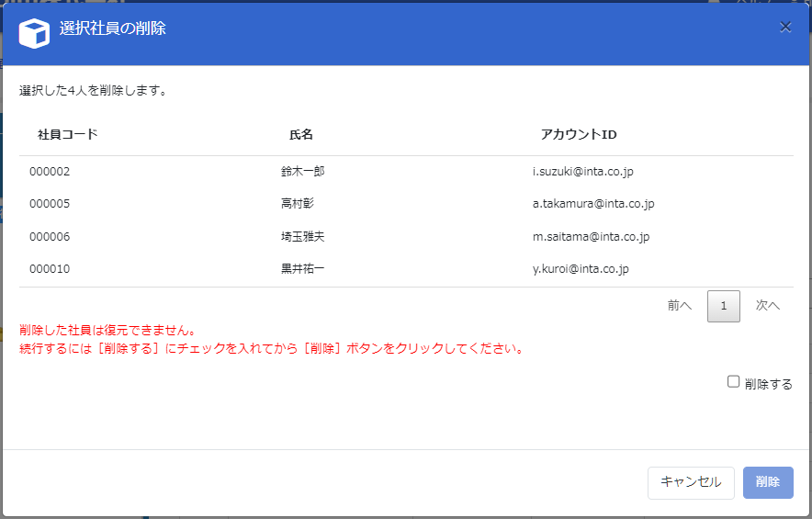Close the 選択社員の削除 dialog with X
Screen dimensions: 812x519
[x=785, y=28]
